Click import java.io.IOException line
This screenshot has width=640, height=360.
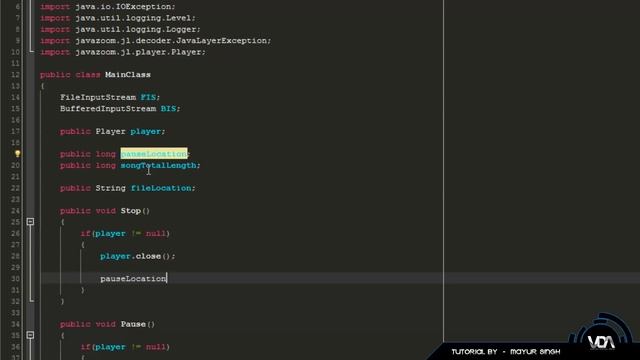108,7
